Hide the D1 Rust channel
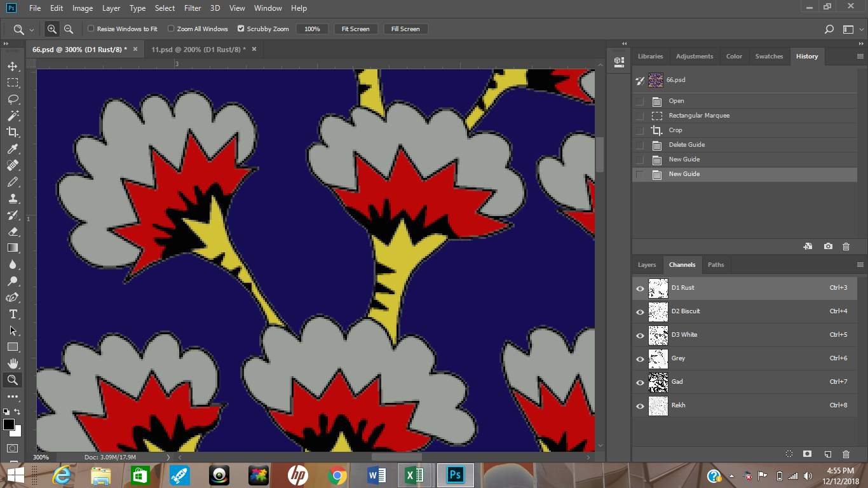Screen dimensions: 868x488 click(x=640, y=288)
